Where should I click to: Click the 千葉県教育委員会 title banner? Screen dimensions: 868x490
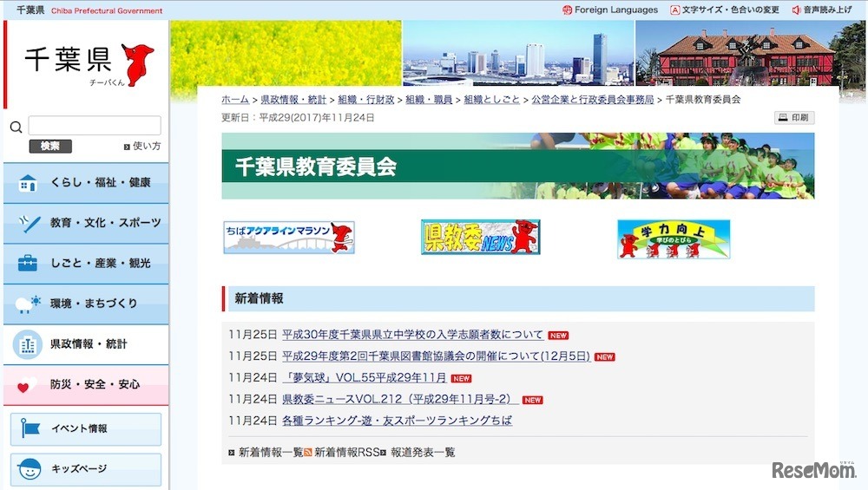point(517,166)
